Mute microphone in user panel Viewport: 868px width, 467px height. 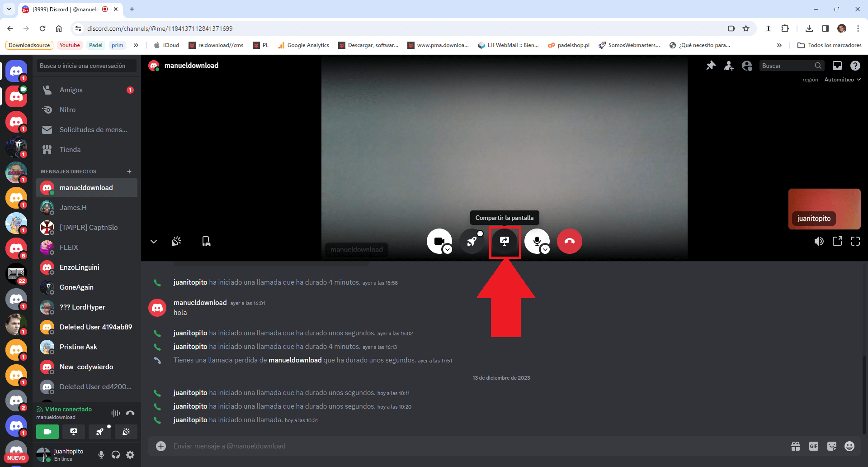point(101,455)
